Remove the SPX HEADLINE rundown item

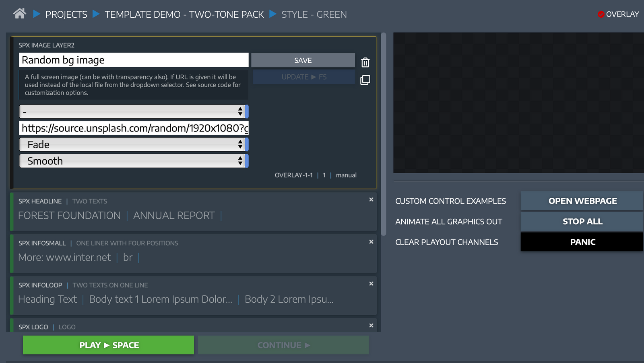pos(371,200)
